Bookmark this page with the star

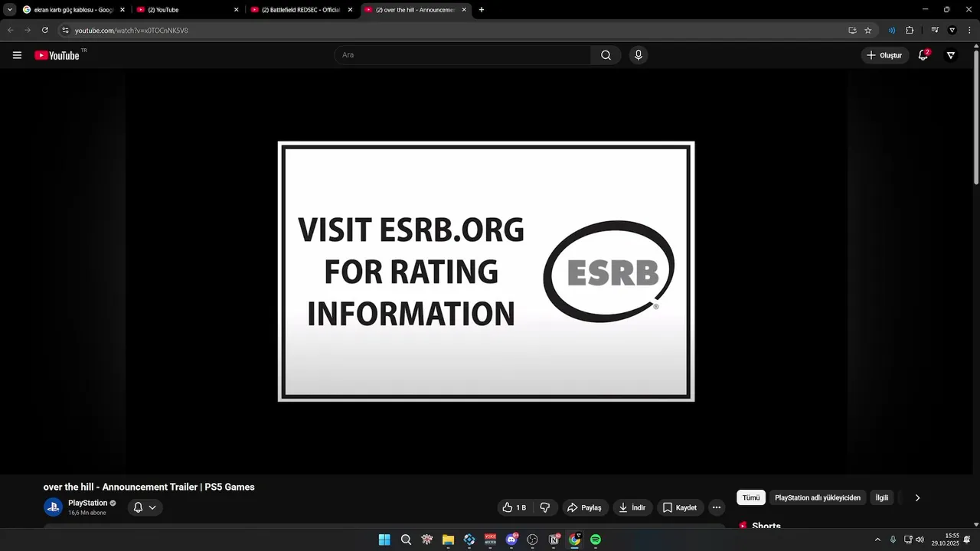868,31
